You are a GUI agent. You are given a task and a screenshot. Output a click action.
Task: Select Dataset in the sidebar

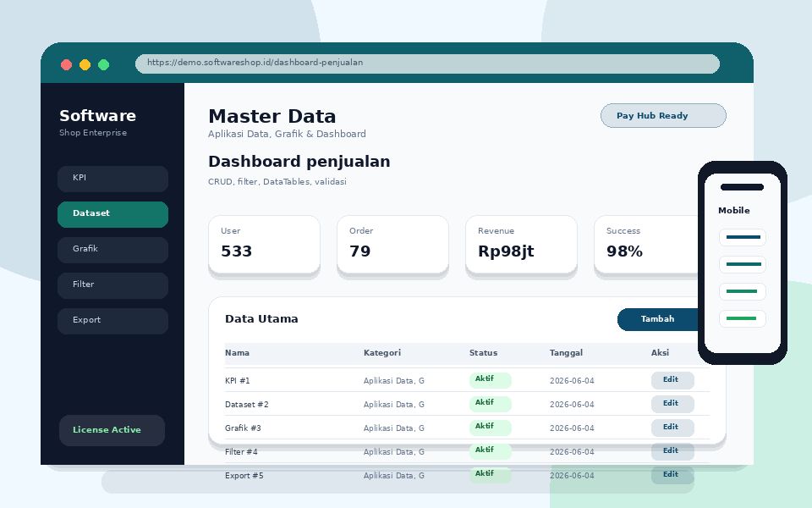click(x=112, y=214)
